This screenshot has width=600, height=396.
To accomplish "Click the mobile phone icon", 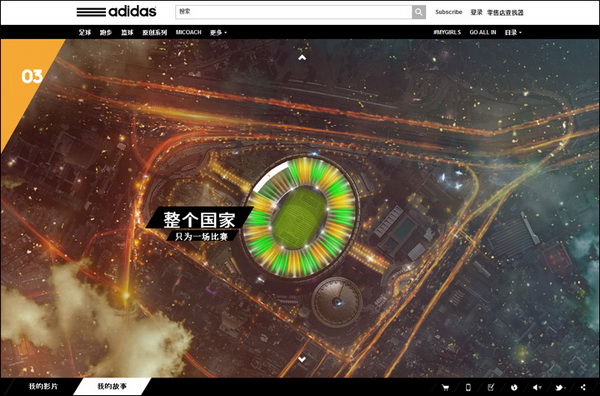I will pos(468,387).
